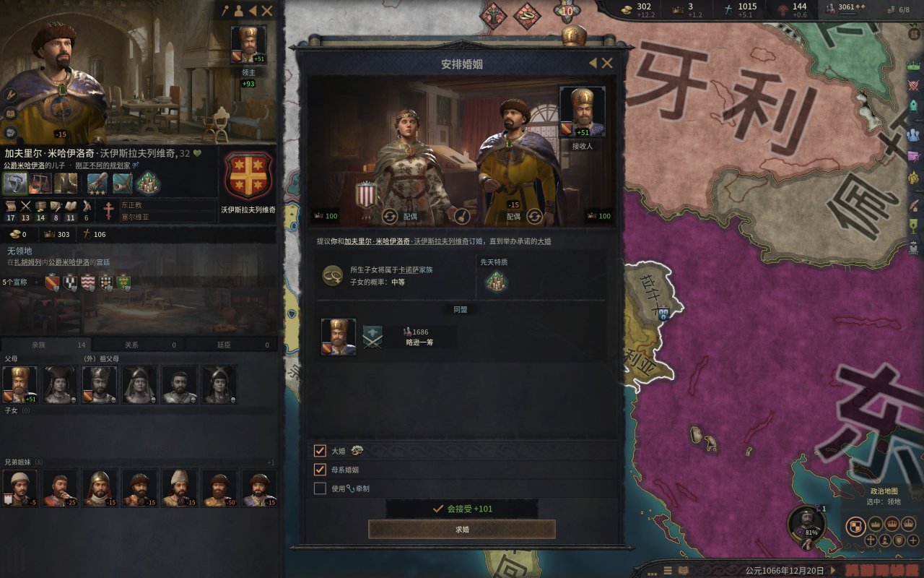Toggle the 大婚 grand wedding checkbox
This screenshot has width=924, height=578.
click(x=320, y=451)
